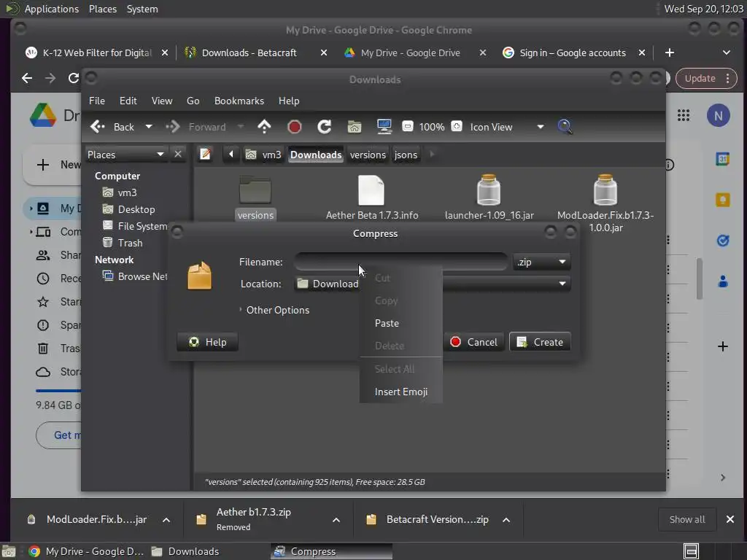Open the Location folder dropdown

(x=432, y=284)
